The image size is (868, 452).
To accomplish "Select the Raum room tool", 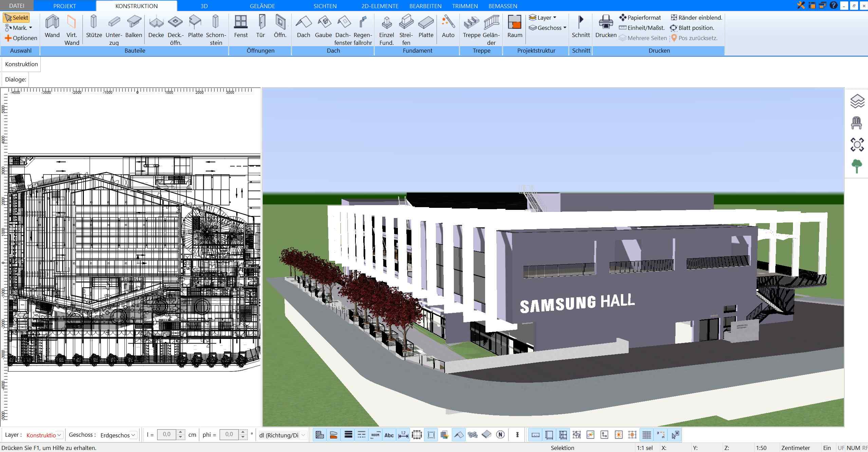I will [x=515, y=26].
